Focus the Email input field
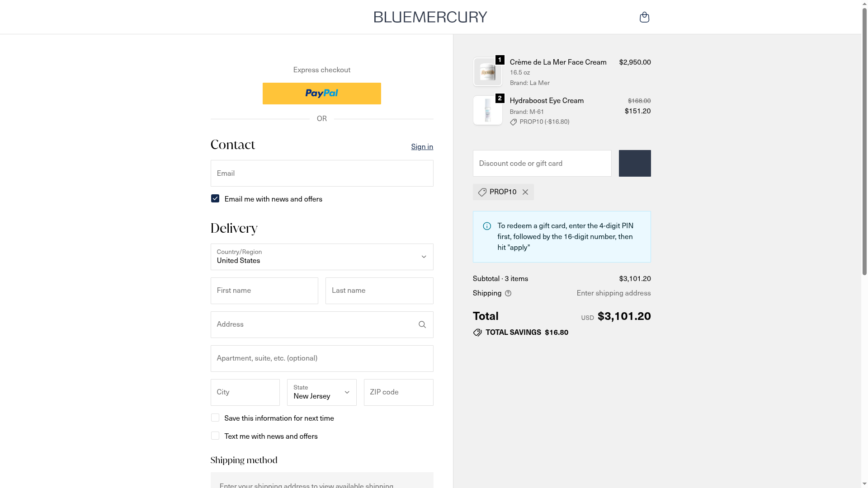This screenshot has height=488, width=868. point(321,174)
